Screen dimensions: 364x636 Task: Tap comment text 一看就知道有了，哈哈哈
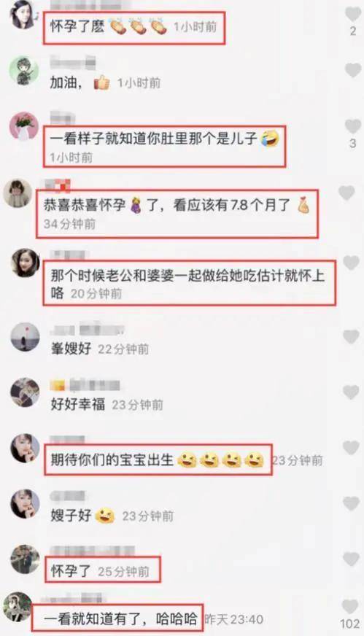[x=120, y=619]
